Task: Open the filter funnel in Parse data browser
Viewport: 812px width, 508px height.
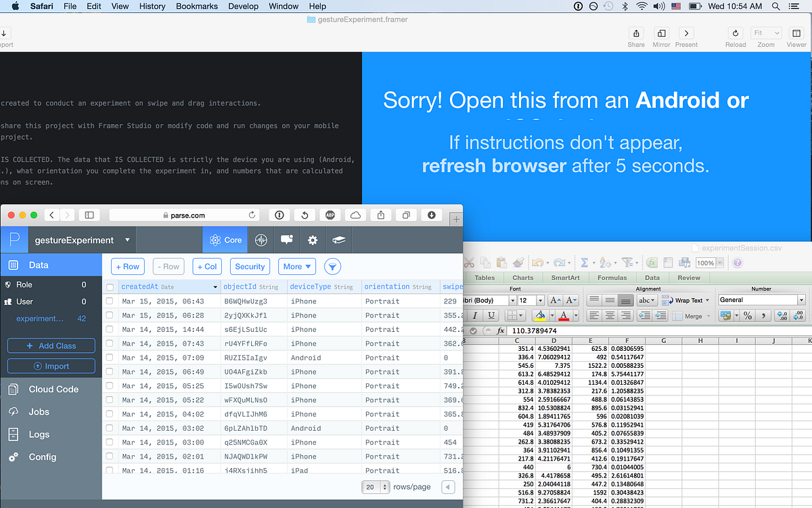Action: [332, 267]
